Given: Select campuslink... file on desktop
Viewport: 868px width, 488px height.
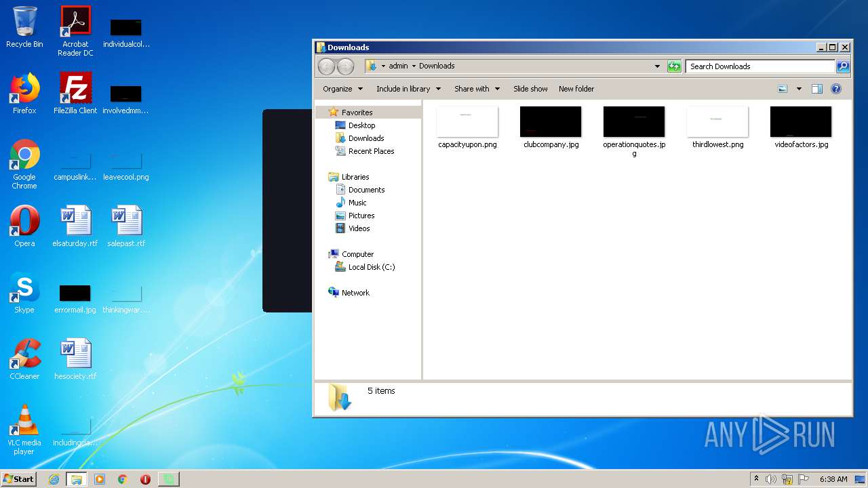Looking at the screenshot, I should coord(75,167).
